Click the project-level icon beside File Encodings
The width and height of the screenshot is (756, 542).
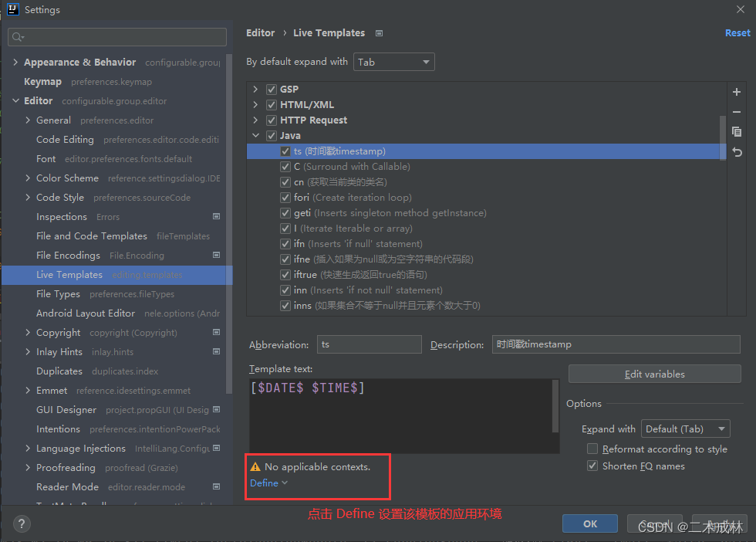click(x=217, y=255)
